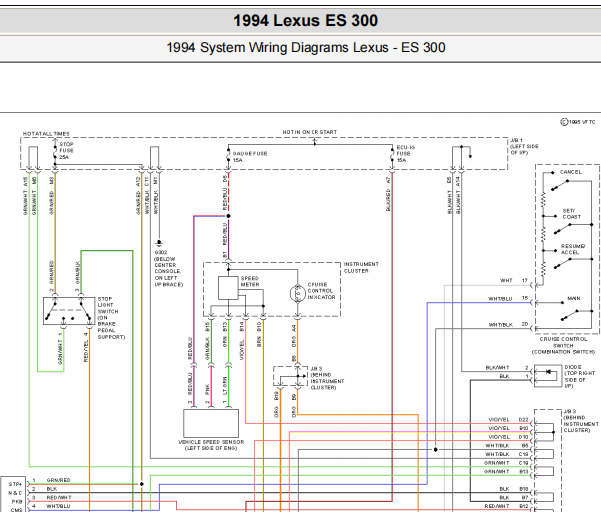
Task: Click the GAUGE FUSE 15A label
Action: (250, 156)
